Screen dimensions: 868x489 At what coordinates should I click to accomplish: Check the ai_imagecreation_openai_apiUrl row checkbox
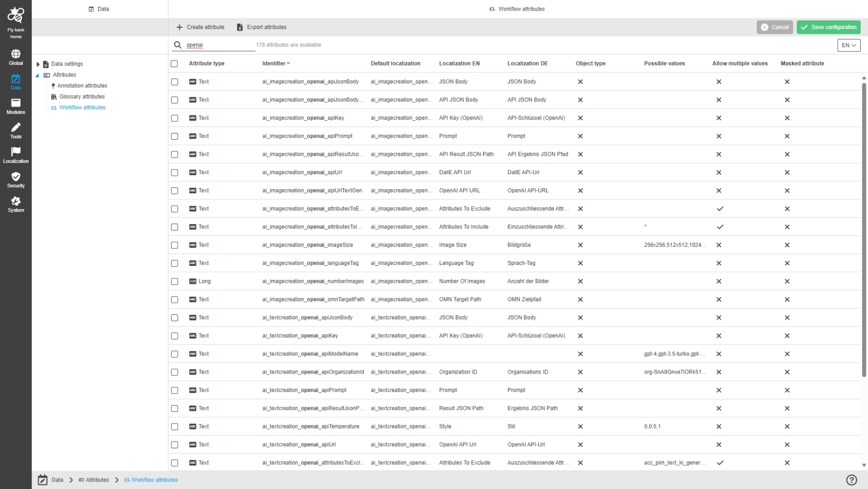pos(175,173)
